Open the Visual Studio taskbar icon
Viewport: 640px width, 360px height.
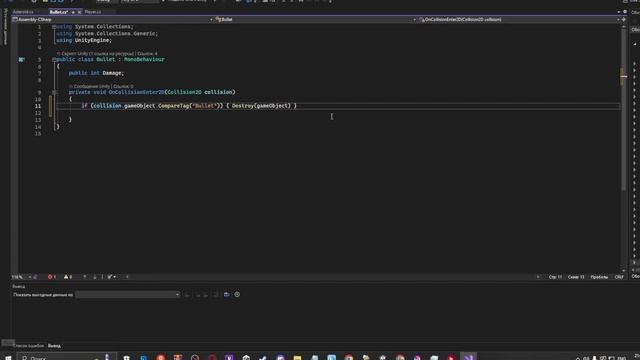(x=468, y=357)
